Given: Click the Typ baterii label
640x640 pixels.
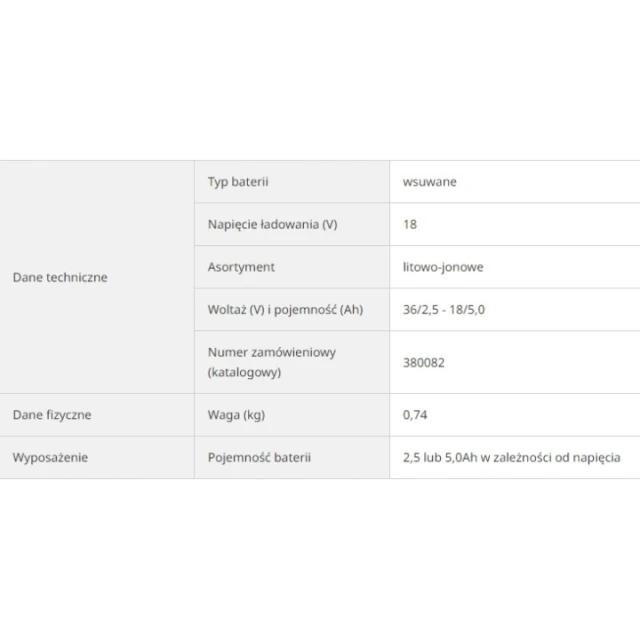Looking at the screenshot, I should tap(238, 182).
